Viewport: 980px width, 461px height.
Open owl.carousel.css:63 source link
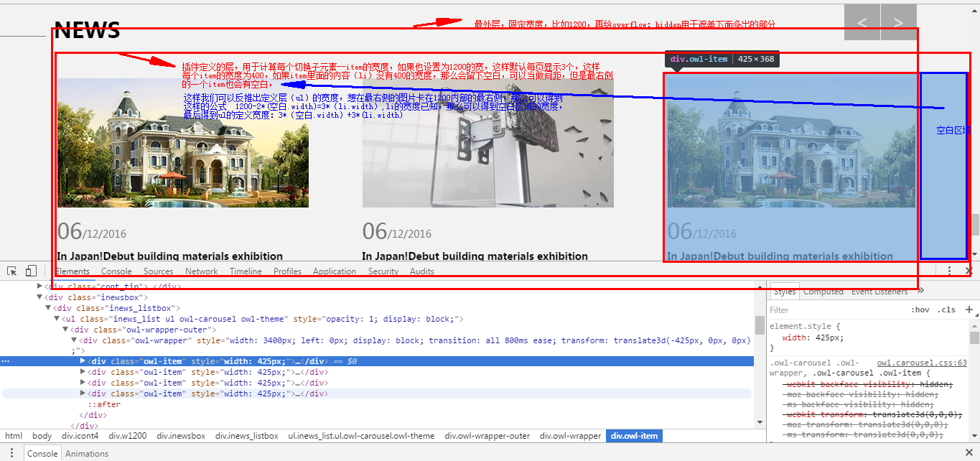922,363
